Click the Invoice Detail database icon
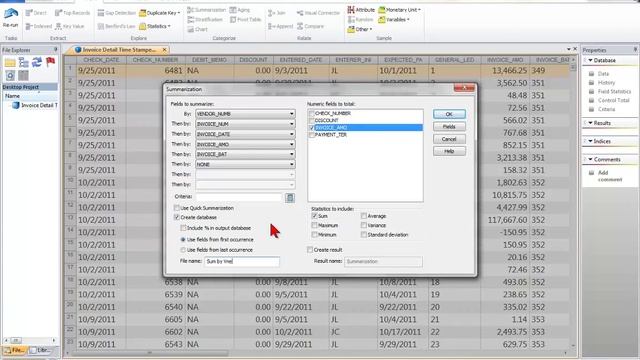The height and width of the screenshot is (360, 640). point(16,105)
